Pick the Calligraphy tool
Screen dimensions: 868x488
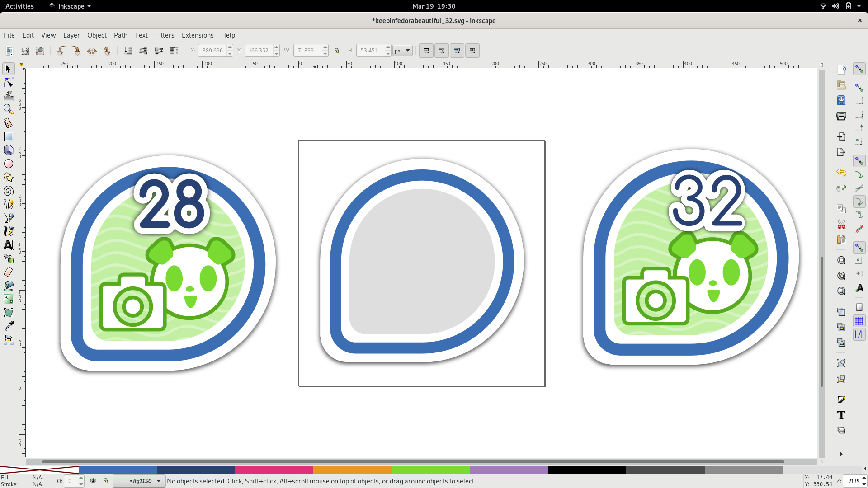pos(8,231)
